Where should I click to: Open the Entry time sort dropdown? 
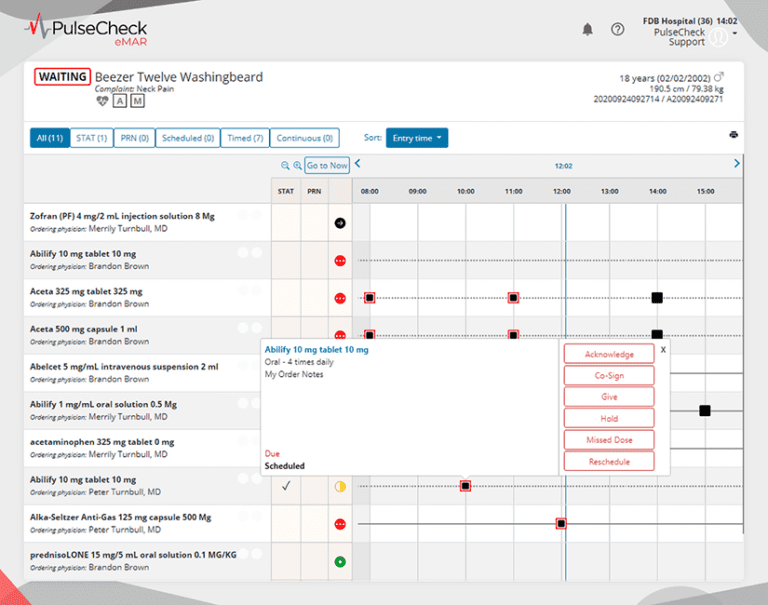417,138
